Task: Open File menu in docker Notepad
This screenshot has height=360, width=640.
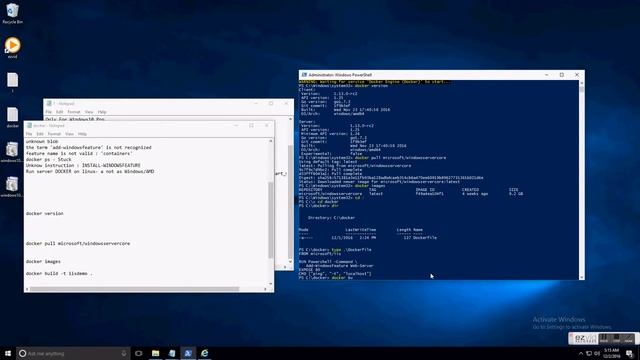Action: coord(29,134)
